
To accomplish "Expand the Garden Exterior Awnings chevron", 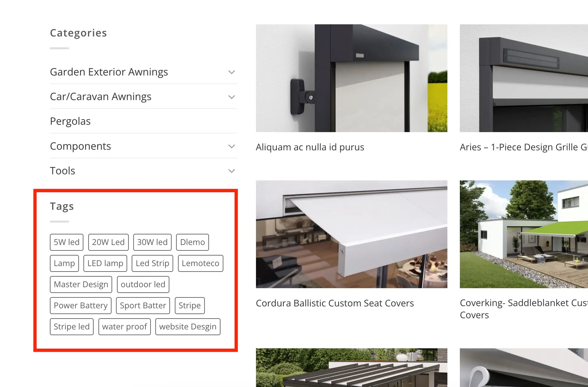I will coord(231,72).
